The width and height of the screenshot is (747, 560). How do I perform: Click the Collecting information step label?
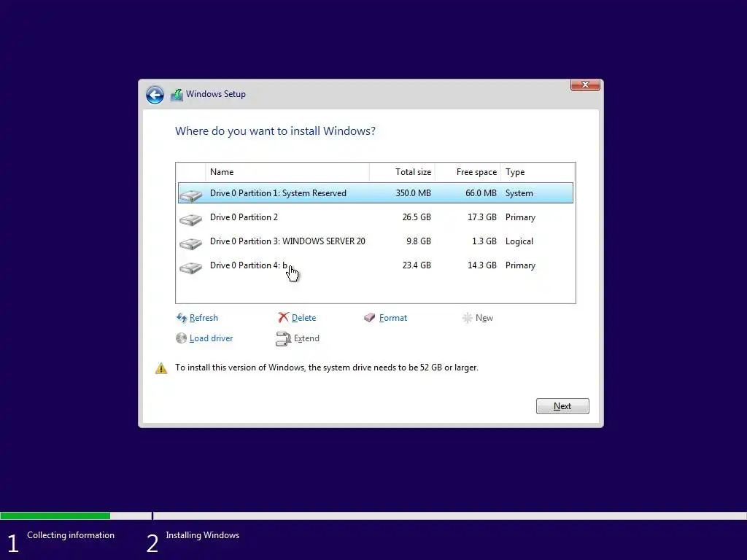coord(71,535)
